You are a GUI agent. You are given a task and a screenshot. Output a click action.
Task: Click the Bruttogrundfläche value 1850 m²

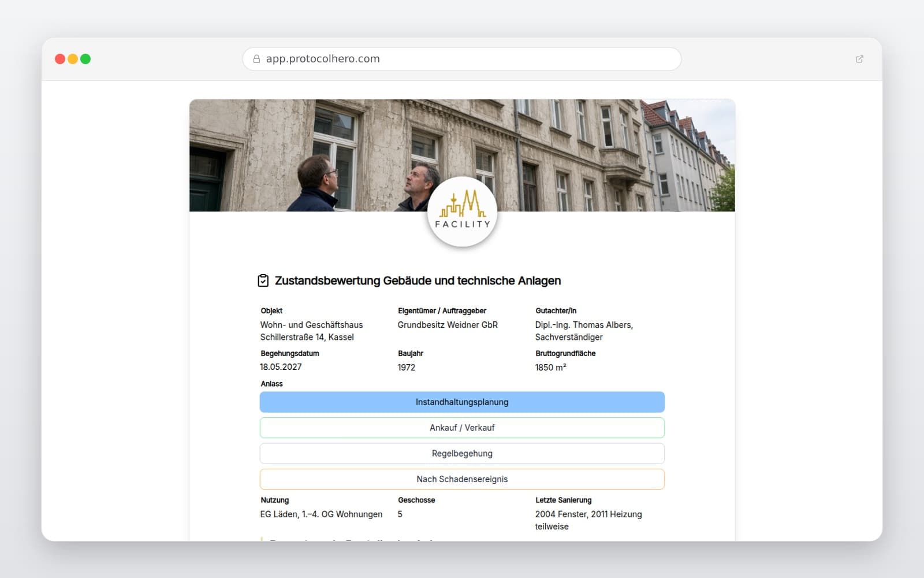[550, 368]
